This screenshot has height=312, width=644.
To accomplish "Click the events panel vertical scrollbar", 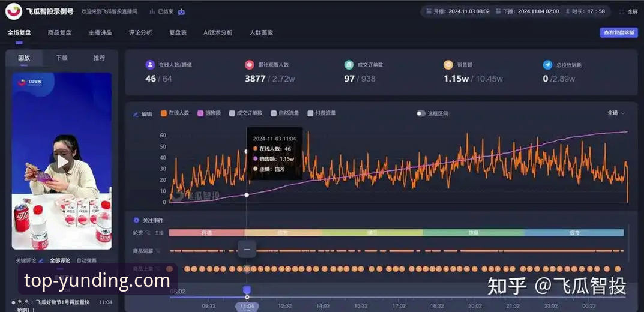I will [x=628, y=242].
